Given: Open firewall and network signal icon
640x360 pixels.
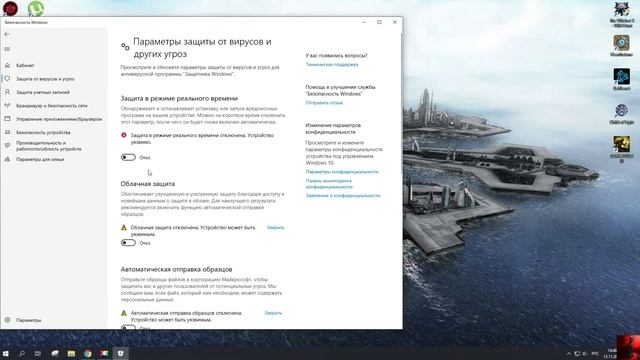Looking at the screenshot, I should (x=7, y=105).
